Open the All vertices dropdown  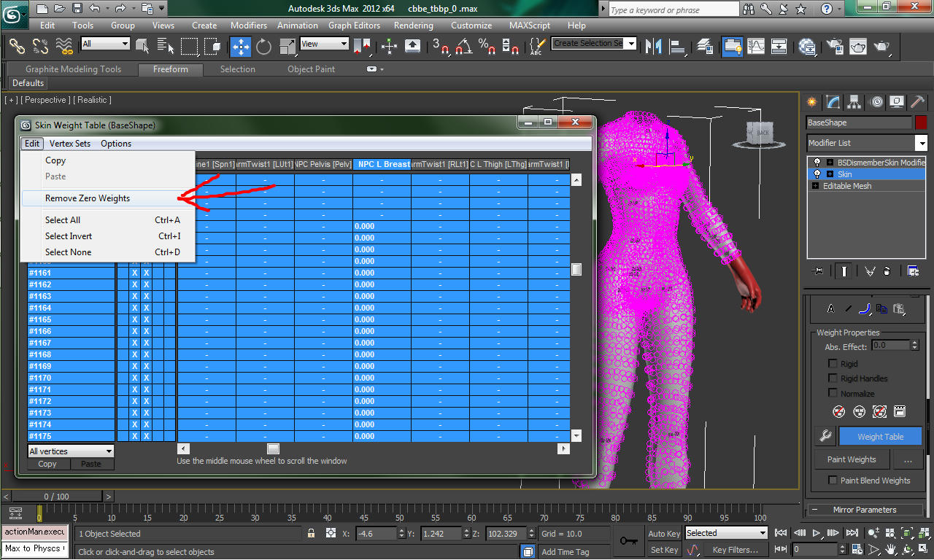[x=71, y=451]
